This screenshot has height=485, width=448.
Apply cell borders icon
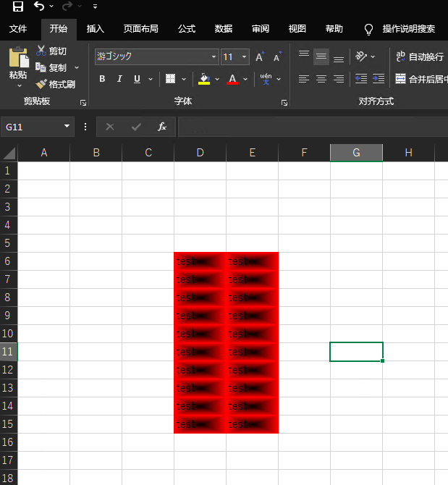click(170, 79)
